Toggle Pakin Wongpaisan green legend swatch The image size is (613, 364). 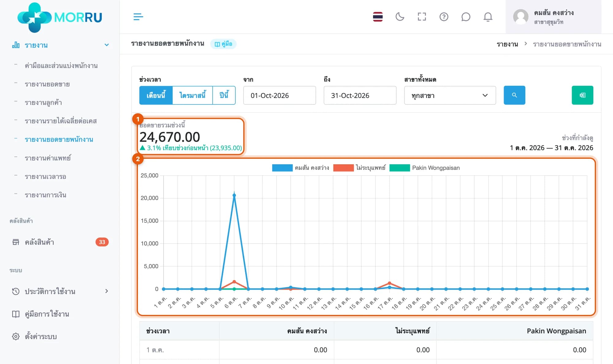point(400,168)
